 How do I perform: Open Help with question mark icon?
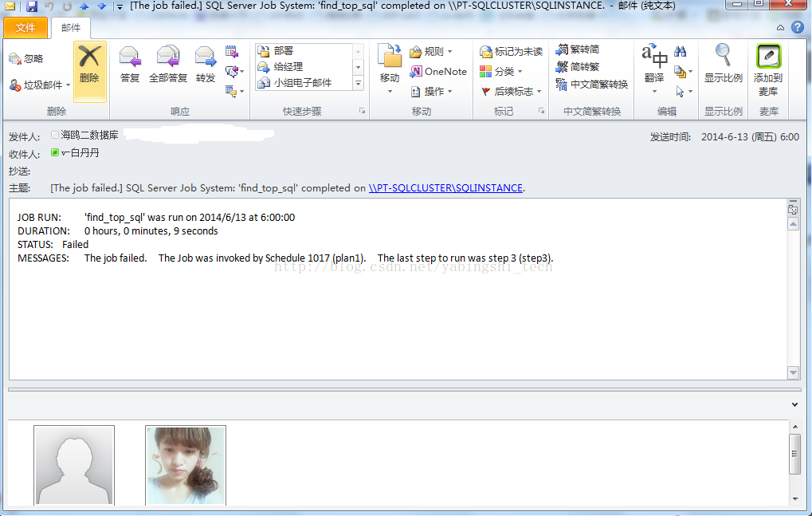coord(798,27)
